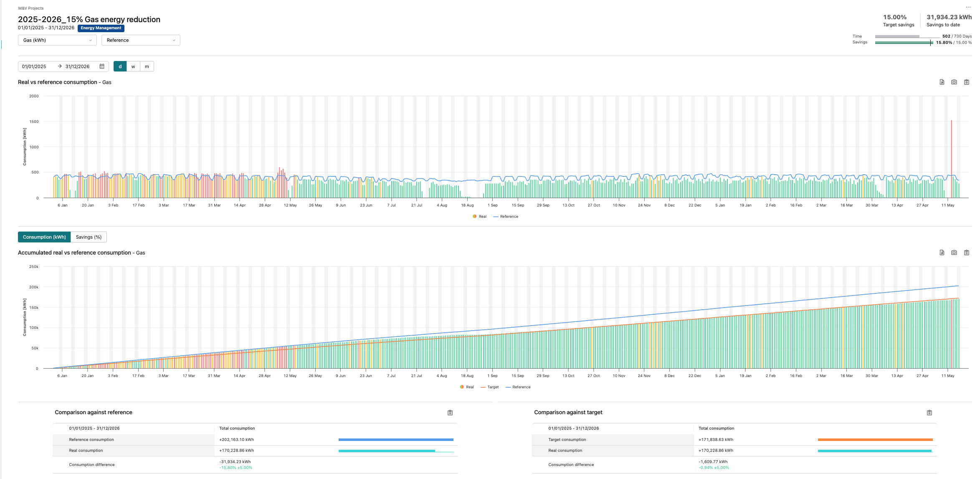980x479 pixels.
Task: Export the Accumulated consumption chart data file
Action: coord(942,252)
